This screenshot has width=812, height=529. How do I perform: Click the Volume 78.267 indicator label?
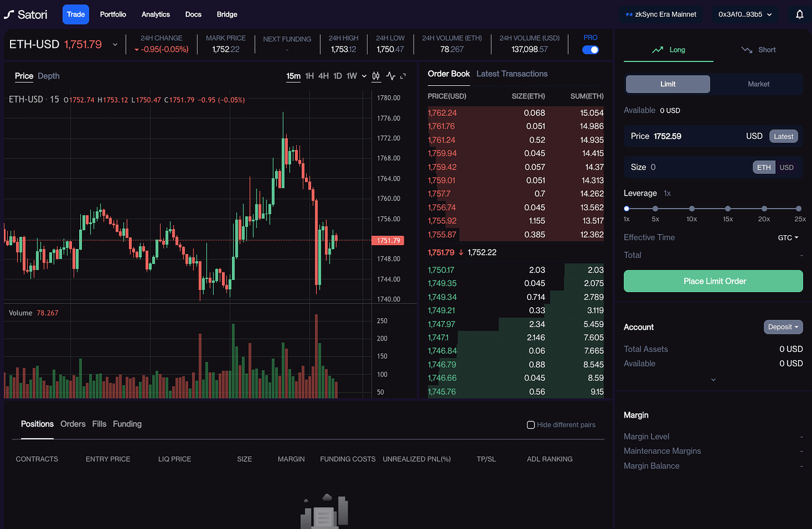33,313
